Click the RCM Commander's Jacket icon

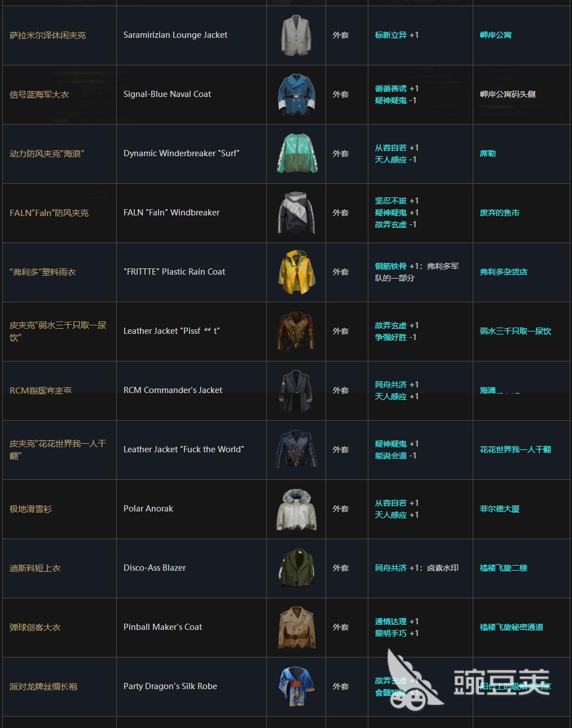click(296, 391)
